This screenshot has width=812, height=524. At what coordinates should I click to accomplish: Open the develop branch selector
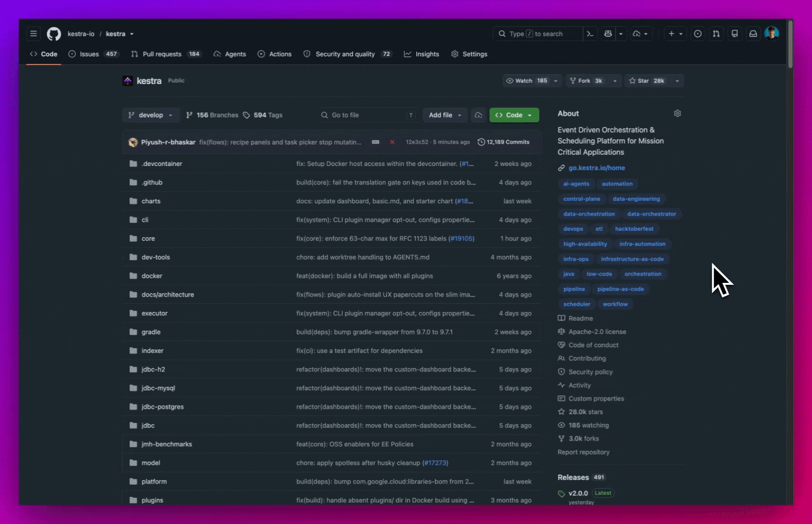pos(151,115)
